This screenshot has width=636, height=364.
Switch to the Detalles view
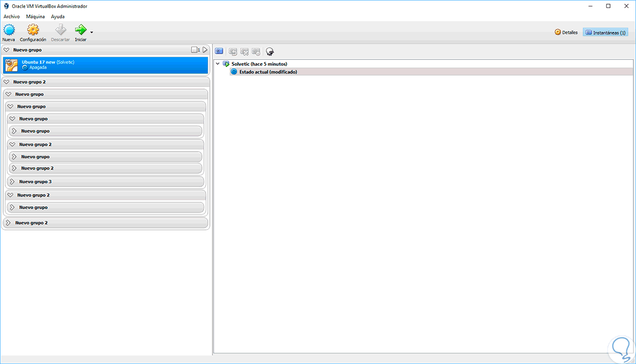click(x=566, y=32)
